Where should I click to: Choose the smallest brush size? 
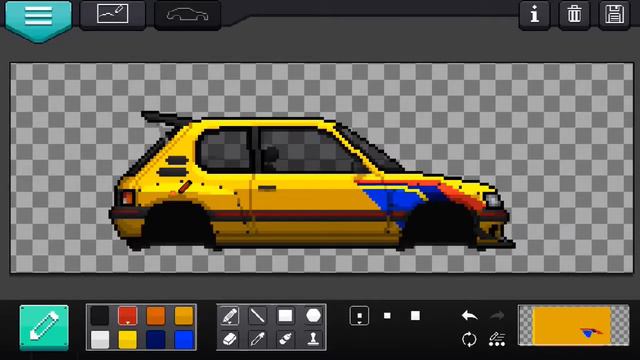(359, 316)
